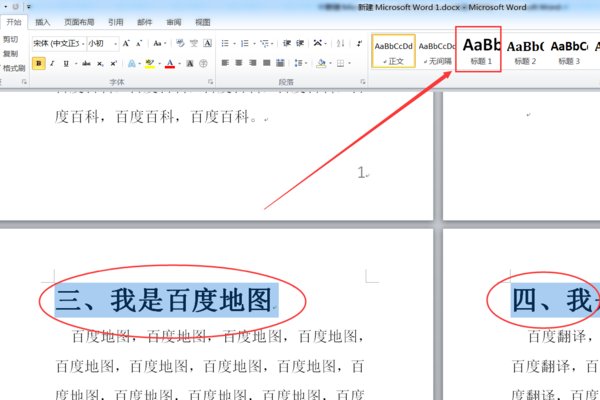The image size is (600, 400).
Task: Click the Change Case Aa icon
Action: tap(157, 43)
